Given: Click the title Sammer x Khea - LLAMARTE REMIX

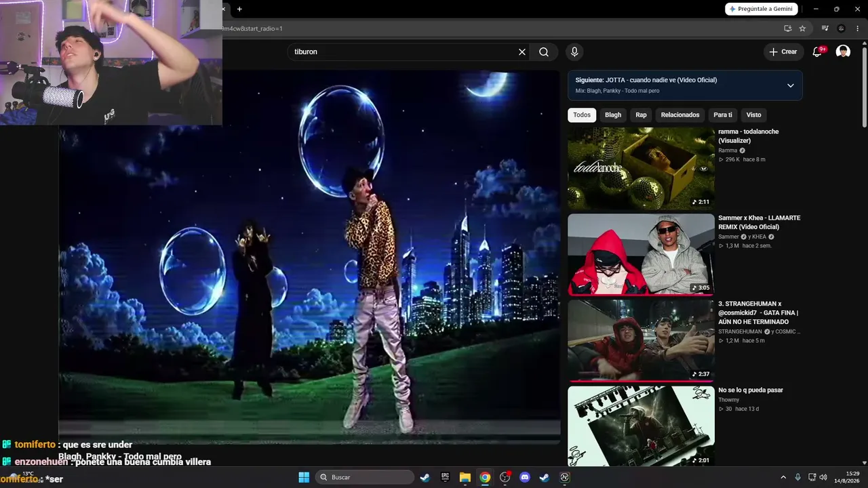Looking at the screenshot, I should 759,222.
